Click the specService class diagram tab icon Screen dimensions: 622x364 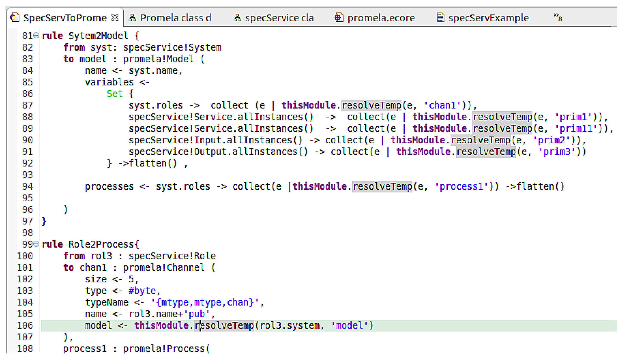(x=237, y=18)
